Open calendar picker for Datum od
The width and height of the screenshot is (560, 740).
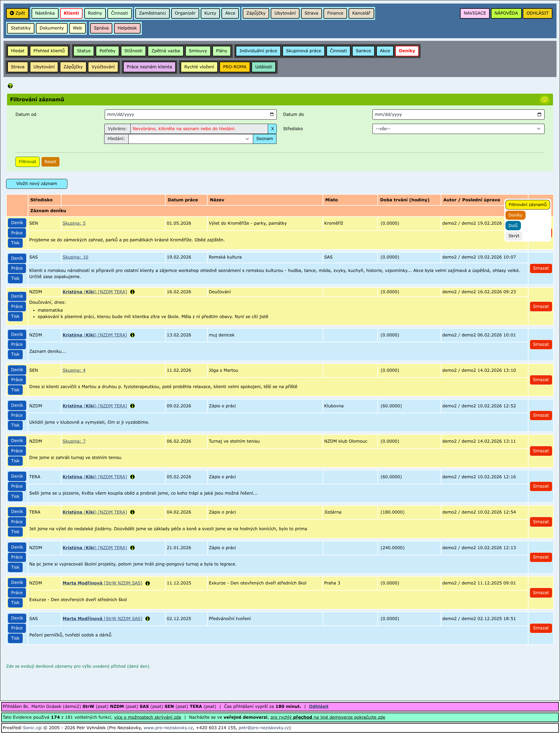pyautogui.click(x=272, y=114)
